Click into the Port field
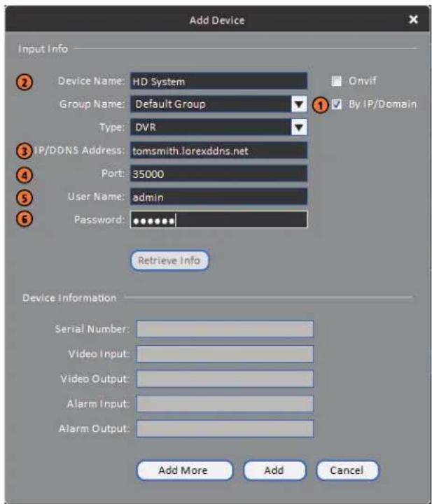Viewport: 432px width, 504px height. click(x=218, y=174)
